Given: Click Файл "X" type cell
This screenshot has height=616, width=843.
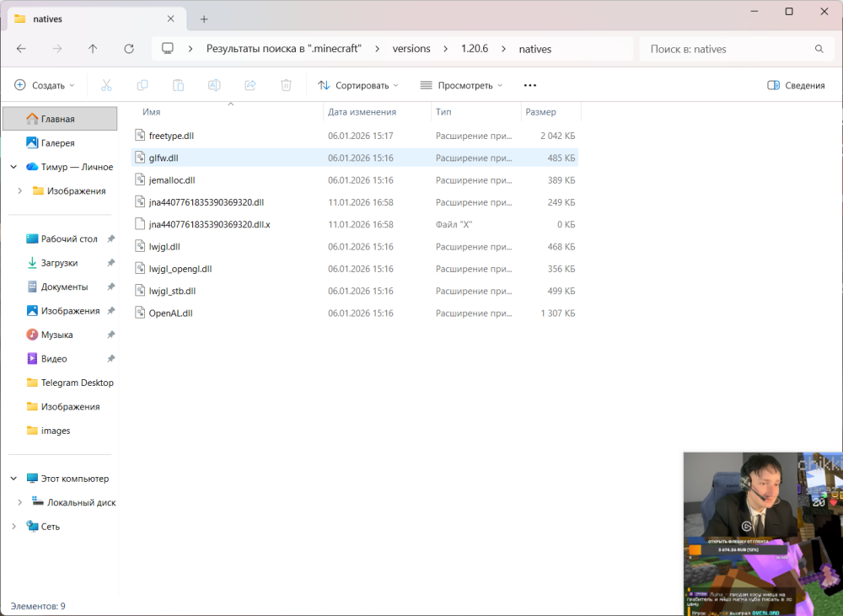Looking at the screenshot, I should (x=454, y=224).
